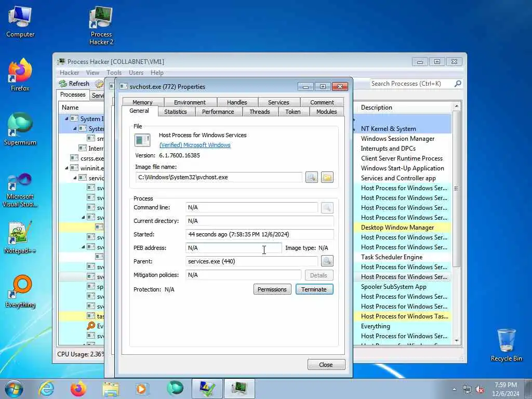The image size is (532, 399).
Task: Open the Computer desktop icon
Action: [20, 22]
